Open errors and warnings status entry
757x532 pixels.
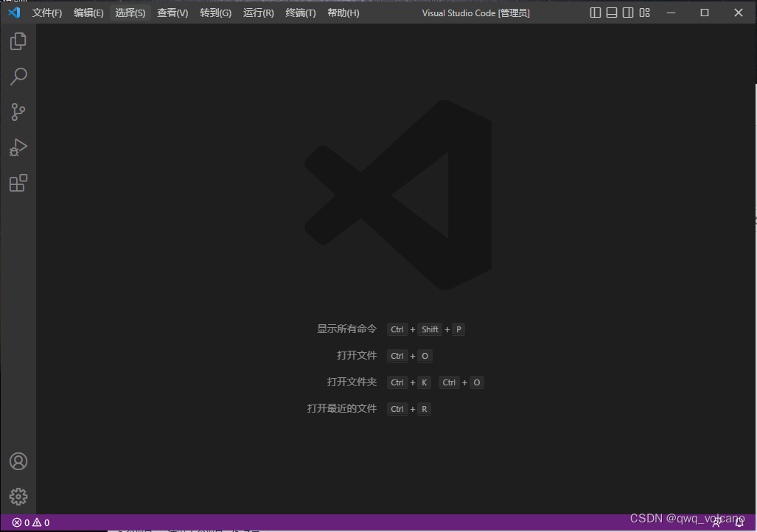(31, 522)
